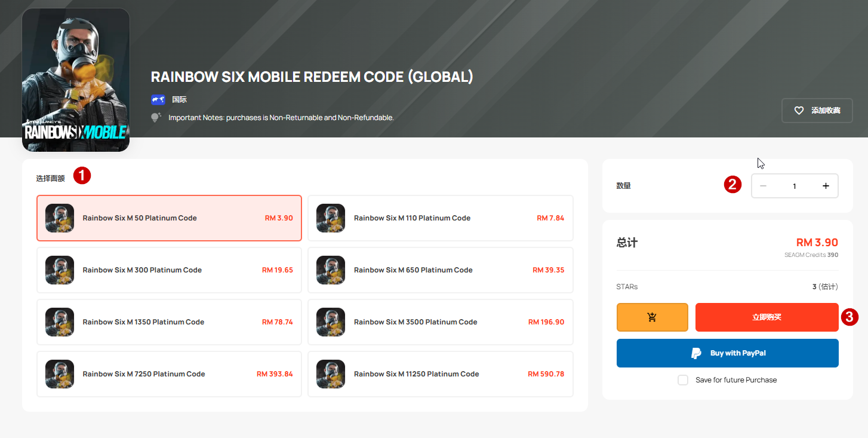Choose Rainbow Six M 300 Platinum Code
Viewport: 868px width, 438px height.
click(x=169, y=270)
